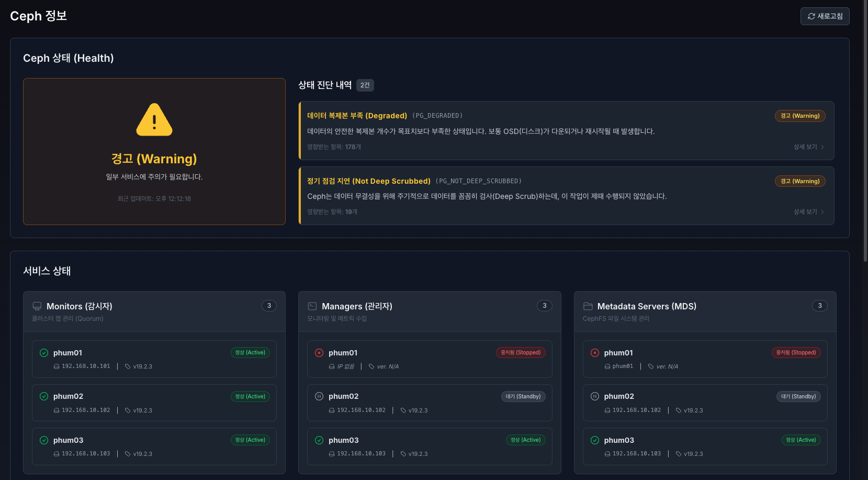
Task: Click the 대기 (Standby) badge of Managers phum02
Action: [523, 396]
